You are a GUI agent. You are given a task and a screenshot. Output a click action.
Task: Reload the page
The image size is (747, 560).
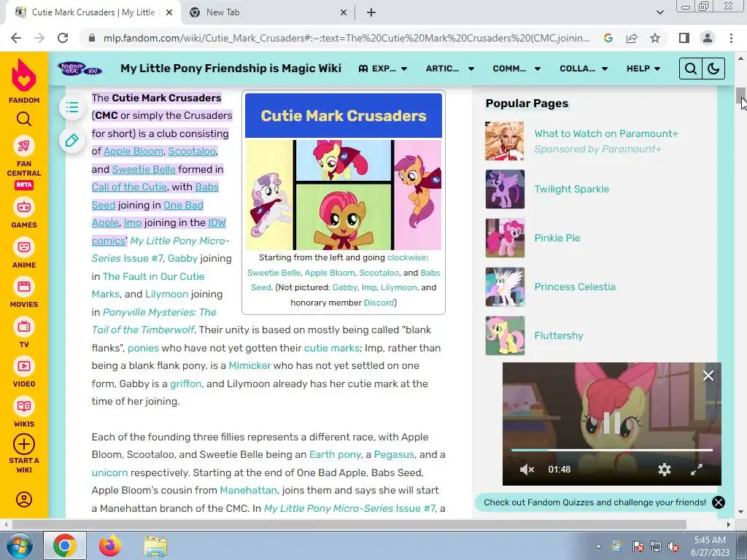[x=63, y=38]
